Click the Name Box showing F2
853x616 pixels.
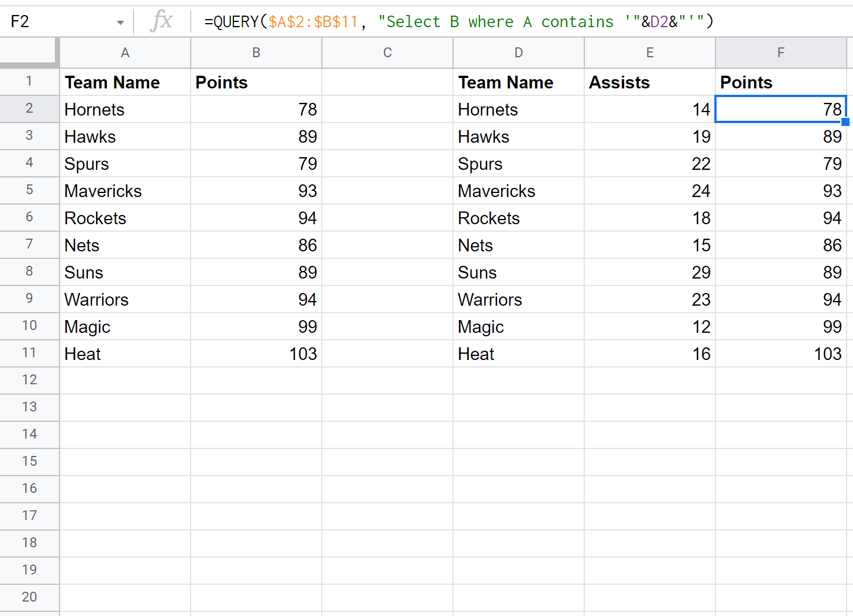pos(58,22)
